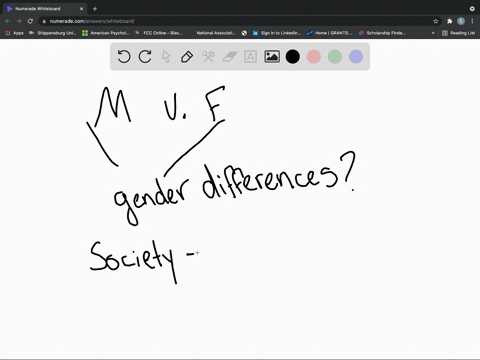Pick the blue pen color
This screenshot has width=480, height=360.
[356, 57]
